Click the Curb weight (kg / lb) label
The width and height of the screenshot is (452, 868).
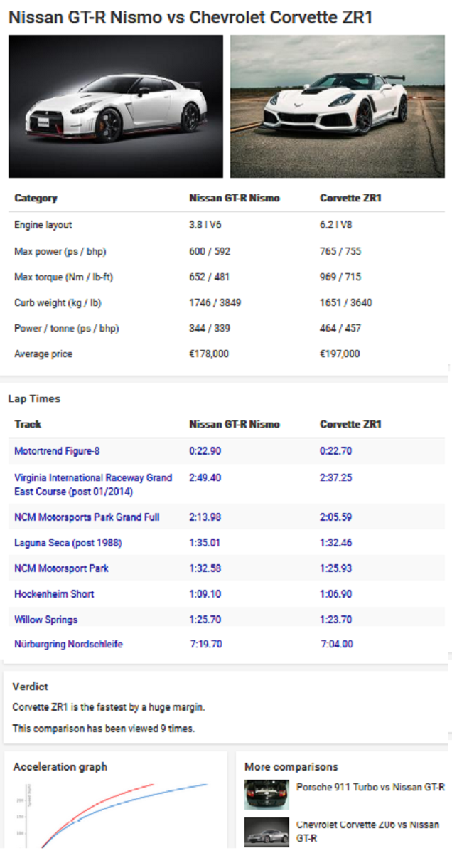point(58,302)
